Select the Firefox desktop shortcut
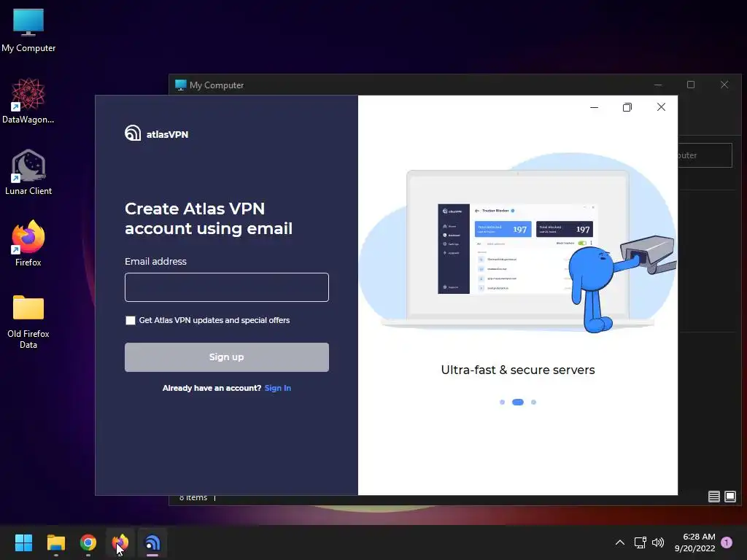This screenshot has height=560, width=747. point(28,244)
